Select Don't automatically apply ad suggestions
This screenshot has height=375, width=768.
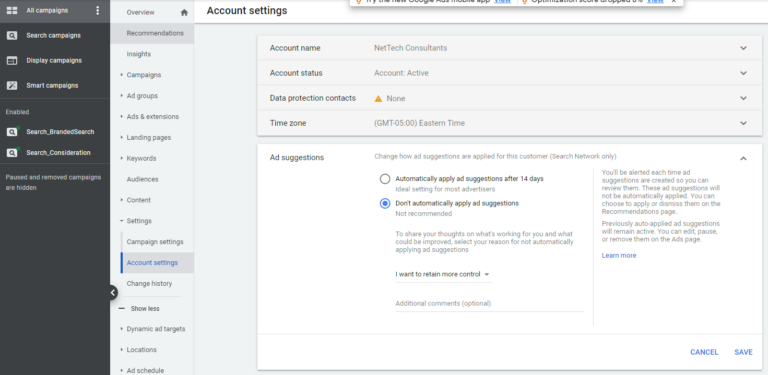pyautogui.click(x=385, y=203)
